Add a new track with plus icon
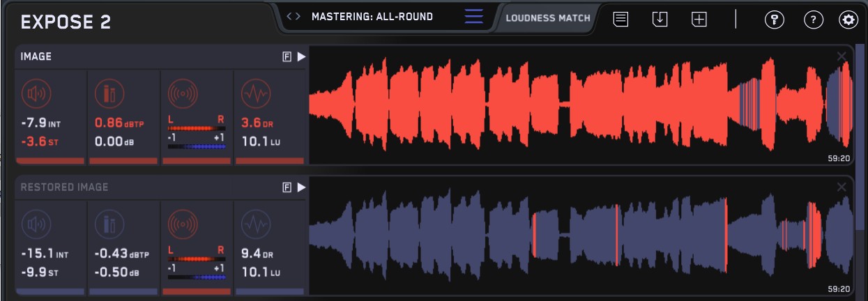Image resolution: width=868 pixels, height=301 pixels. 699,20
